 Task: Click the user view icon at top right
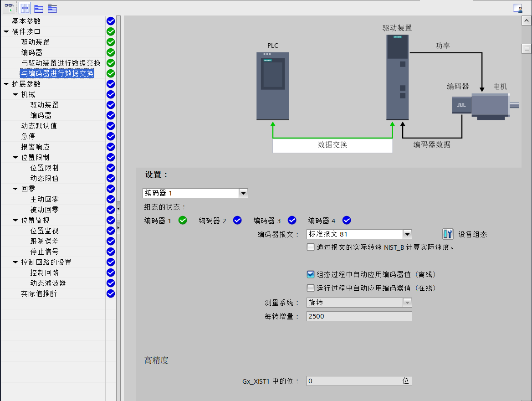click(x=518, y=8)
